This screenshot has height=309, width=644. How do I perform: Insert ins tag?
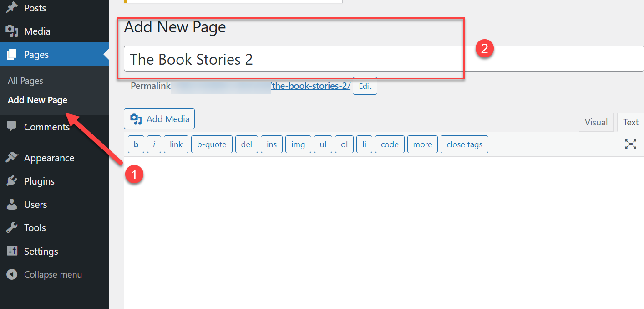pos(272,144)
